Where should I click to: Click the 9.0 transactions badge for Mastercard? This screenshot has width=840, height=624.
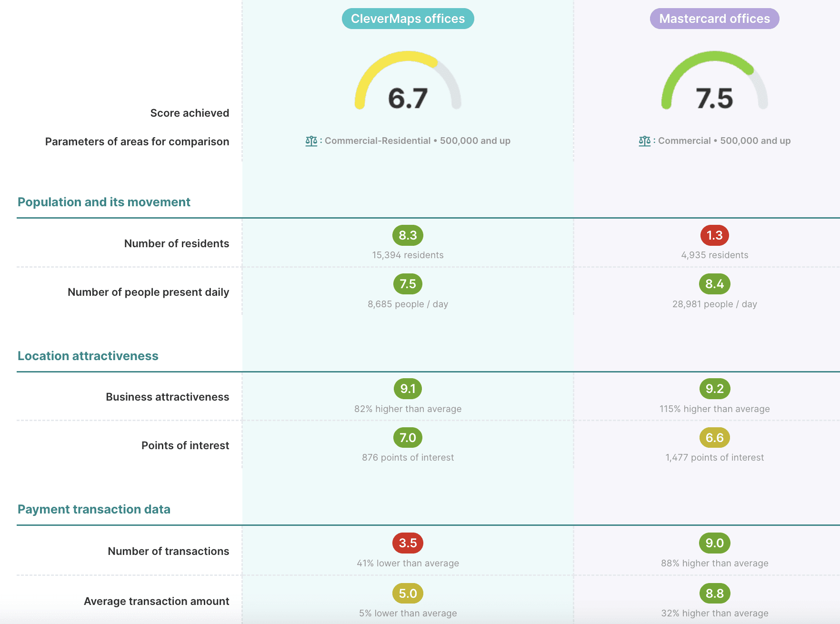714,543
